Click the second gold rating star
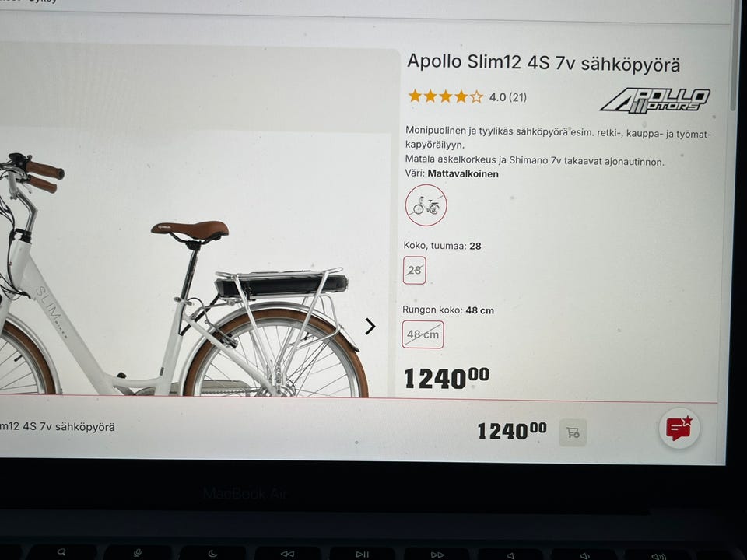Image resolution: width=747 pixels, height=560 pixels. click(430, 96)
